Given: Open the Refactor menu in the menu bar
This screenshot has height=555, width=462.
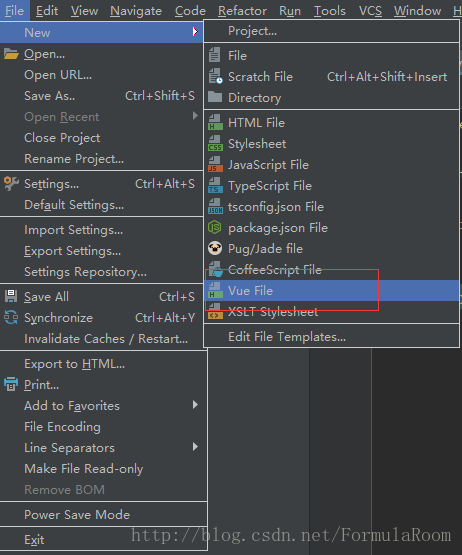Looking at the screenshot, I should 242,11.
